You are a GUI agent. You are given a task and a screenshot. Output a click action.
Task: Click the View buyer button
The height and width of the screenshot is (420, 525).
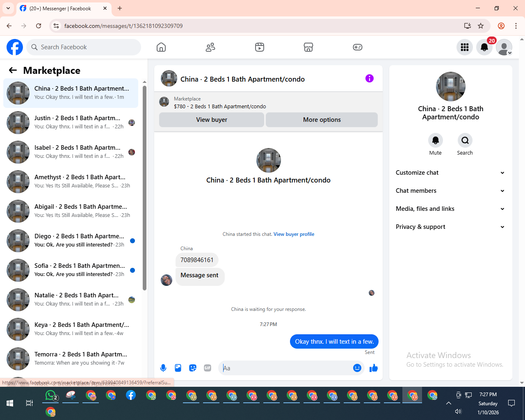tap(212, 120)
